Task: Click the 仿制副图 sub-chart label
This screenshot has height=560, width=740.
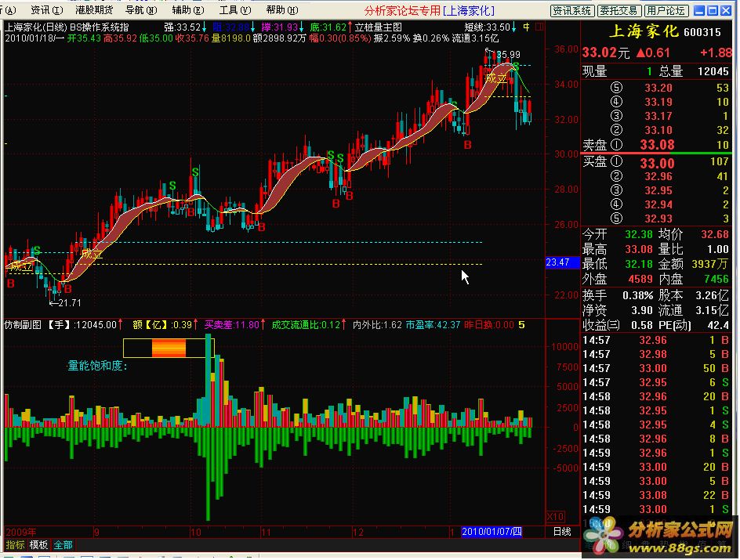Action: pyautogui.click(x=23, y=325)
